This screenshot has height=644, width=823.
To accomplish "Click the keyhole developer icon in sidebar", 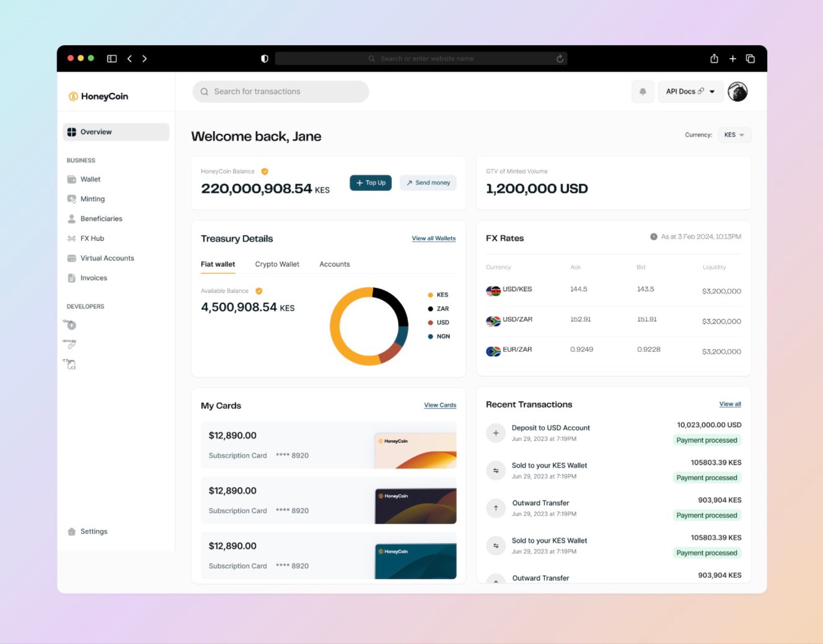I will pos(72,325).
